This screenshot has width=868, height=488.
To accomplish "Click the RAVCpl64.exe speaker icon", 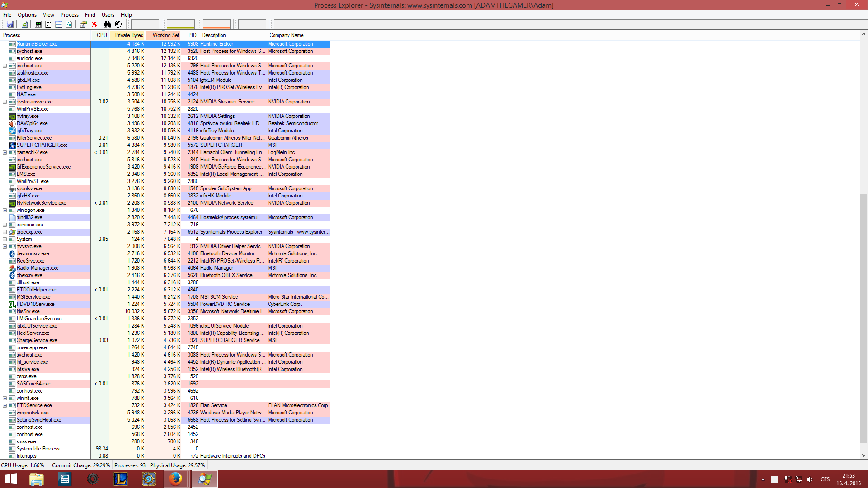I will tap(12, 123).
